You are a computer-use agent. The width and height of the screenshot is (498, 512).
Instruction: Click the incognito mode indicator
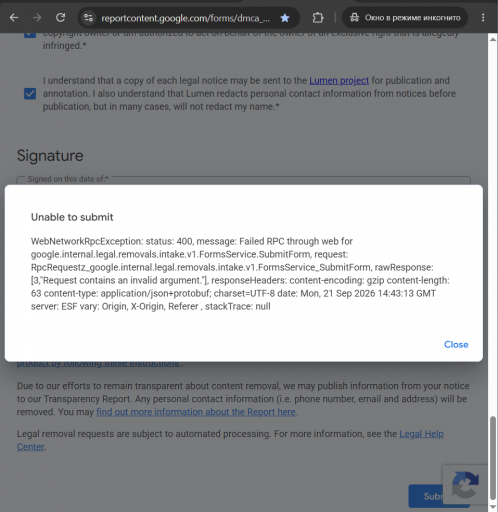[x=405, y=18]
